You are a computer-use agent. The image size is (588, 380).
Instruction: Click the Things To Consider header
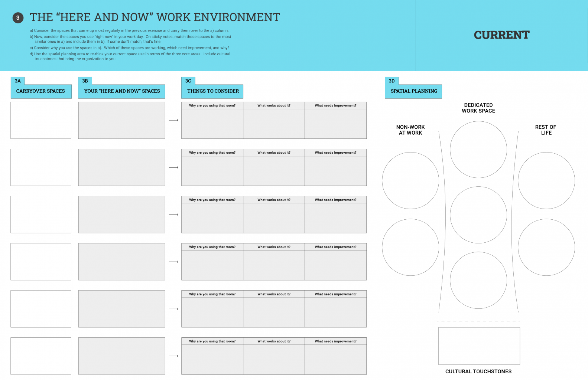point(212,91)
